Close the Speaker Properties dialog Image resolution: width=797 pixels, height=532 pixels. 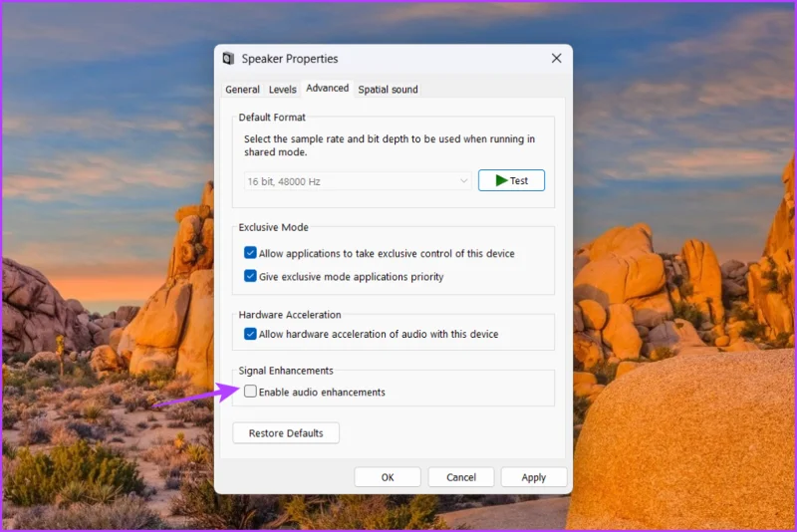[557, 59]
